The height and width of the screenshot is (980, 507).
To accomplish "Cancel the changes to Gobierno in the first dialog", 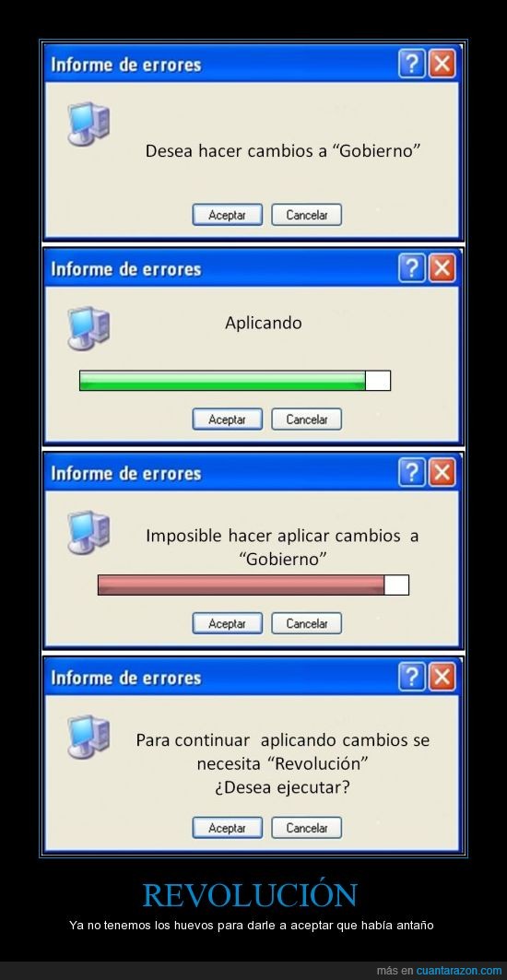I will click(x=307, y=215).
